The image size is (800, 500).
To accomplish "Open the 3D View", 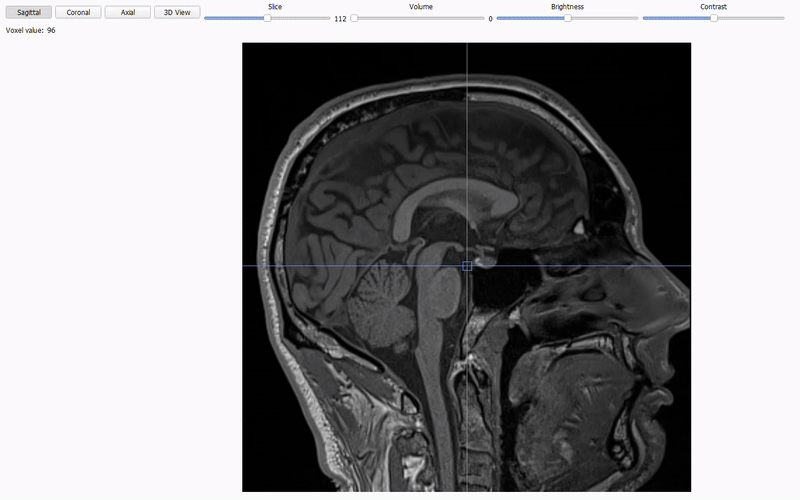I will click(x=177, y=13).
